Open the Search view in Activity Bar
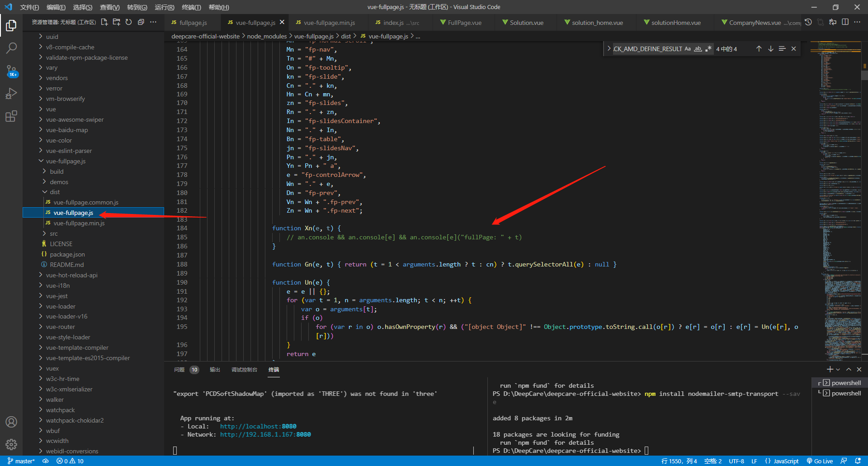 (x=11, y=48)
